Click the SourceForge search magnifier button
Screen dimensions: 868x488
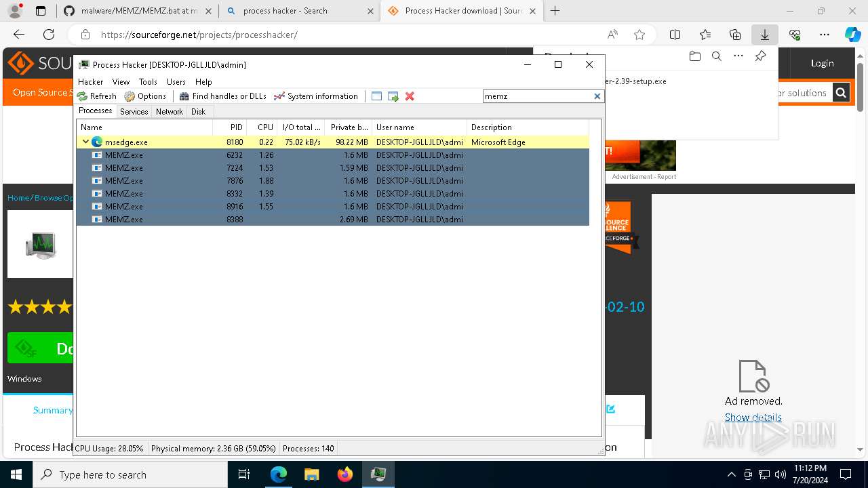click(x=841, y=93)
